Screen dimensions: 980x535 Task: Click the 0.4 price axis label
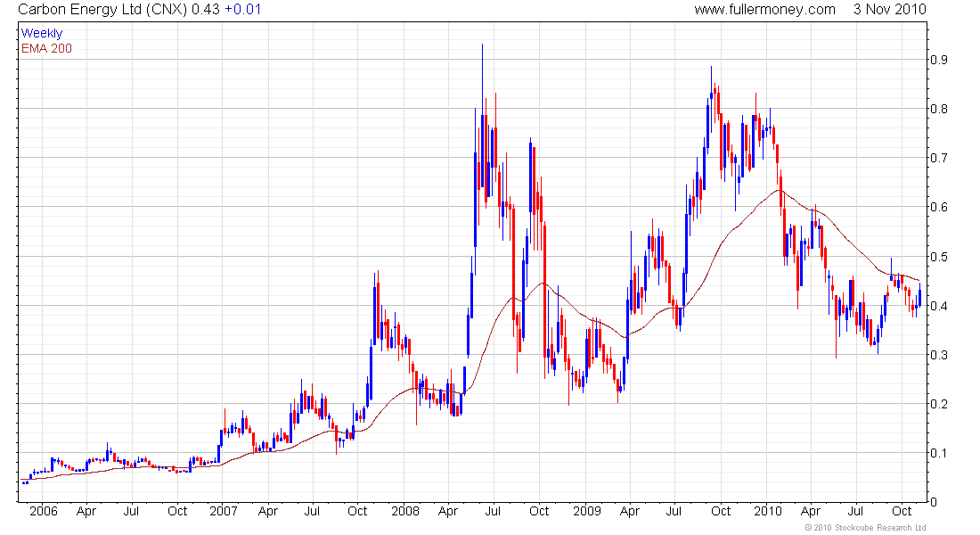[939, 306]
